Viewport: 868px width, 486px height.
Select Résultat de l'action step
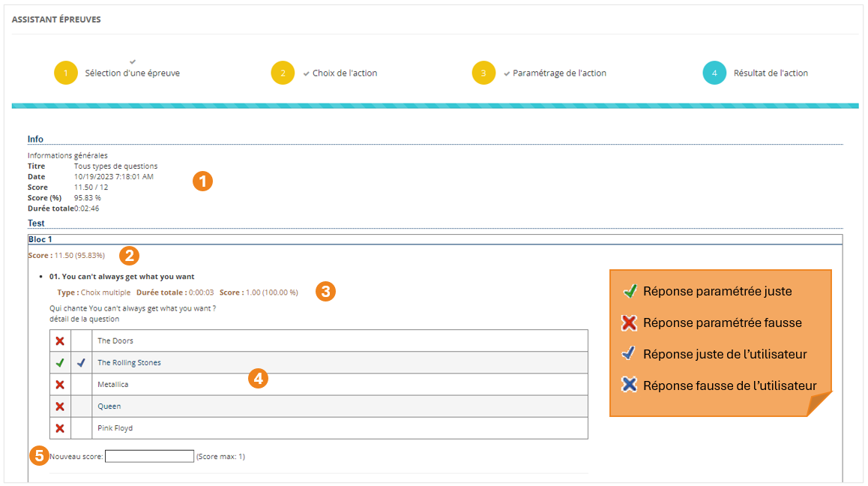click(771, 73)
